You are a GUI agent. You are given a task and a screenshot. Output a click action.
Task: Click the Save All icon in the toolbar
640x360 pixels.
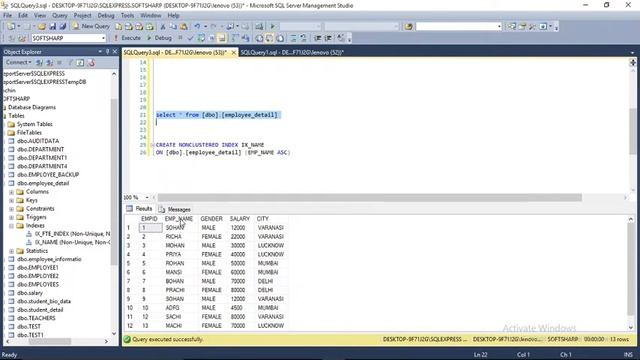point(62,27)
